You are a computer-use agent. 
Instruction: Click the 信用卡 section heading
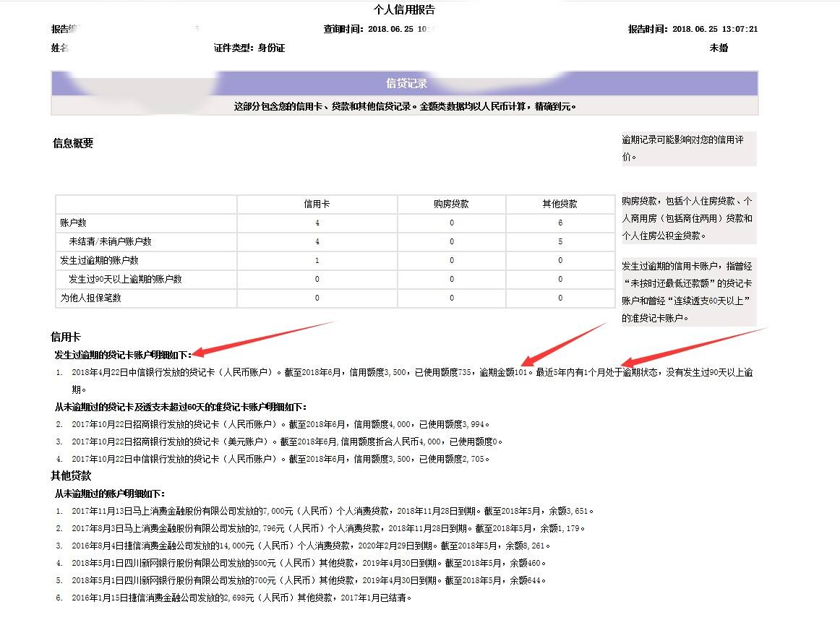coord(65,337)
